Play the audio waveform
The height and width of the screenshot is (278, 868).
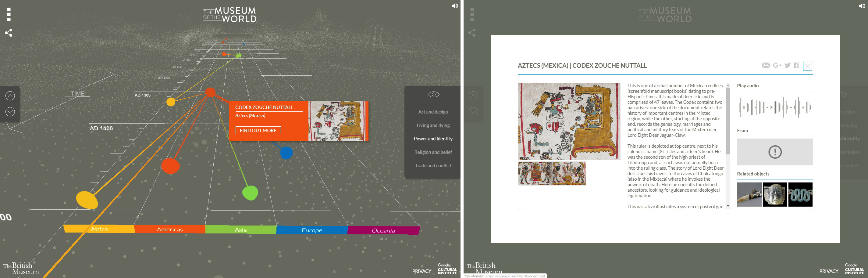[x=775, y=108]
